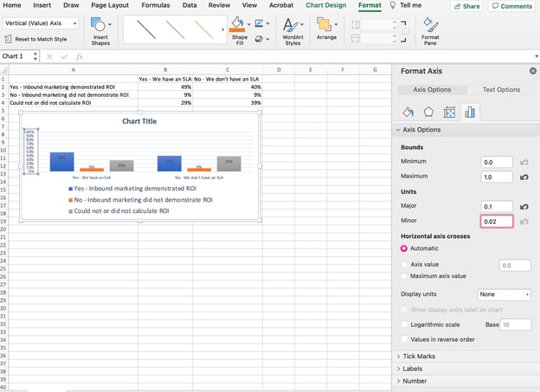The height and width of the screenshot is (392, 540).
Task: Open the Vertical (Value) Axis selector dropdown
Action: coord(41,23)
